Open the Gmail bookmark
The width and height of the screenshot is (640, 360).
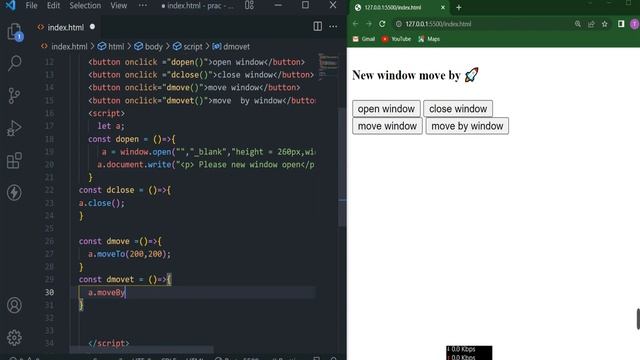364,39
